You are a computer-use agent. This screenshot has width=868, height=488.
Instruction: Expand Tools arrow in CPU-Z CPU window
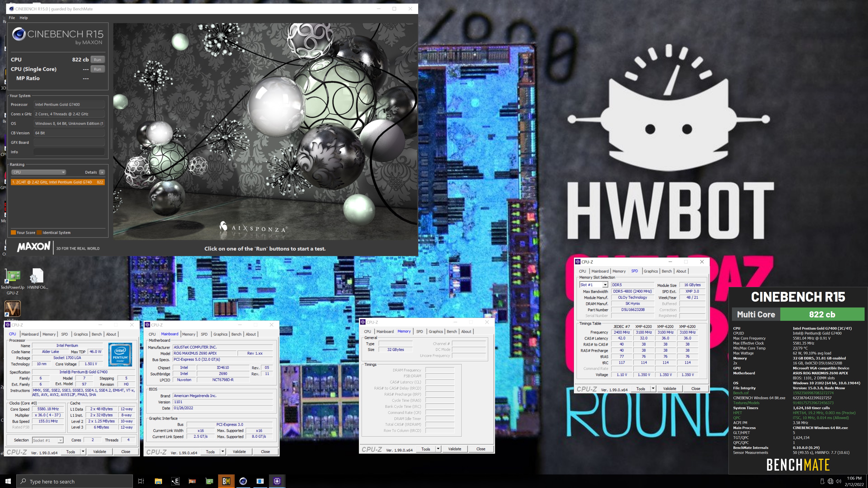pos(83,452)
